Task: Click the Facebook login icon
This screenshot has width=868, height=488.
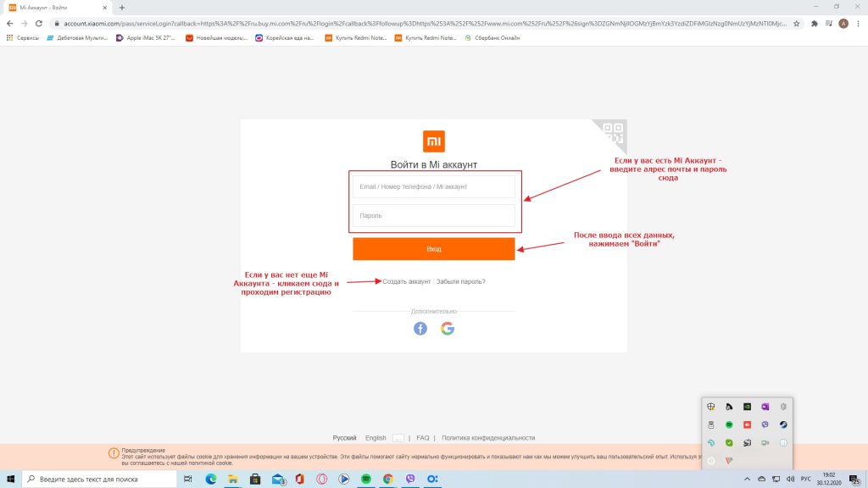Action: pyautogui.click(x=420, y=329)
